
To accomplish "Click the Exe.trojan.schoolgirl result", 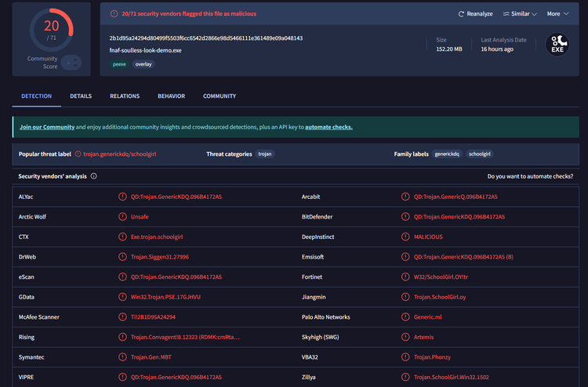I will [x=157, y=237].
